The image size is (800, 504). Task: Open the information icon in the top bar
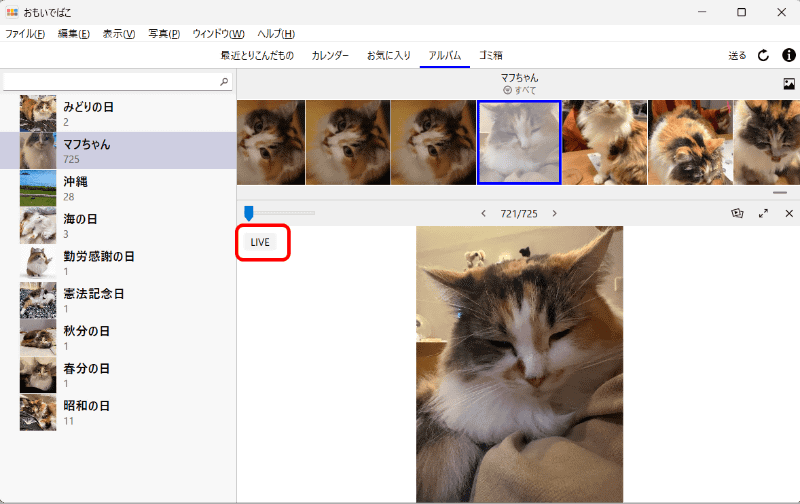[788, 55]
